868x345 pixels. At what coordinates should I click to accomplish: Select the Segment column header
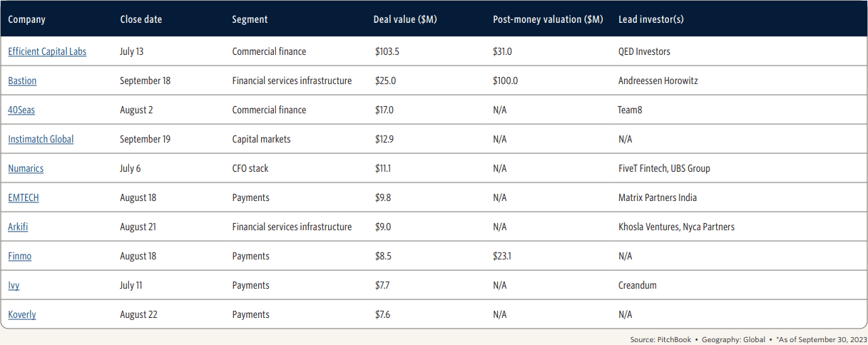click(x=250, y=19)
